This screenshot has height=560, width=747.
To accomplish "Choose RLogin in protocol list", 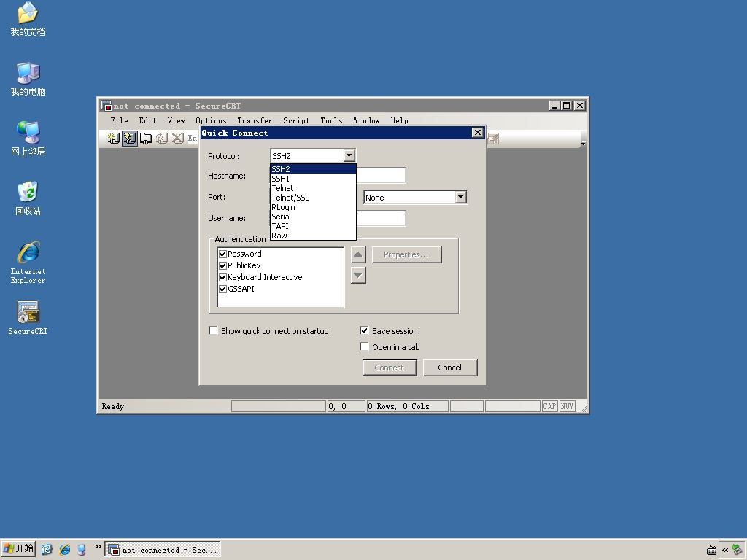I will point(313,207).
